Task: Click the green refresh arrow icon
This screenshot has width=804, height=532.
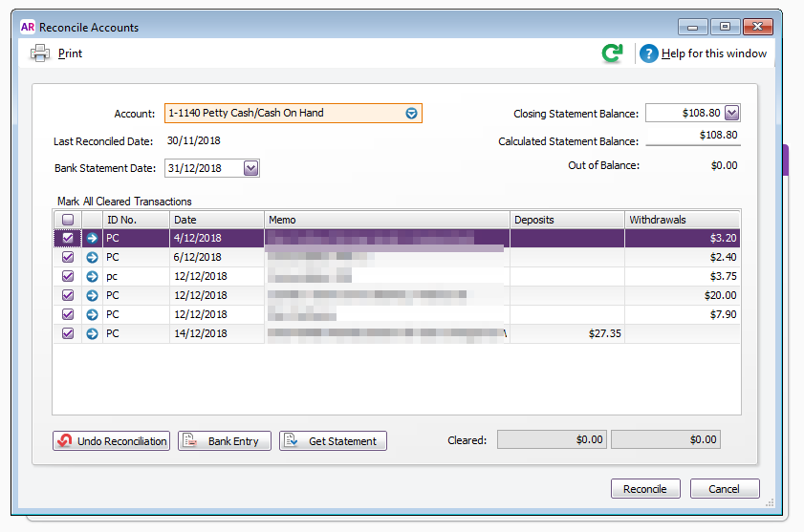Action: pos(612,53)
